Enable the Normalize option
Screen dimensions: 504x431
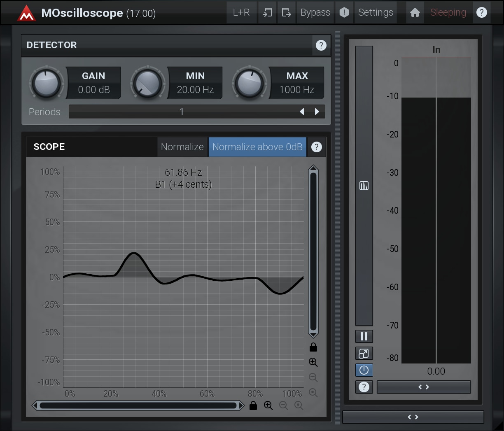click(182, 147)
